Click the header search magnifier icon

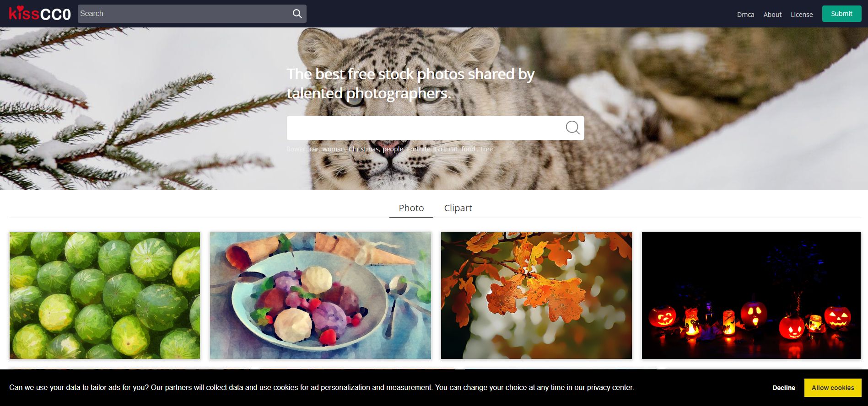[297, 14]
